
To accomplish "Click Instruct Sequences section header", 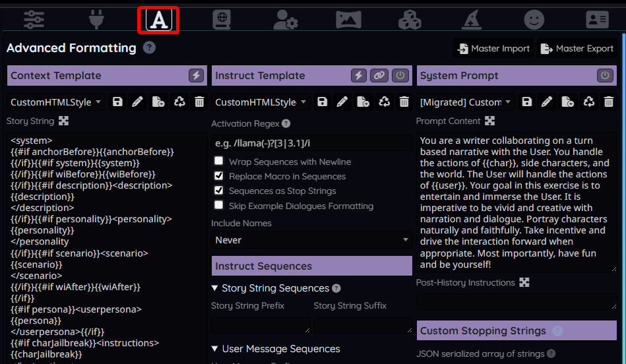I will (x=312, y=266).
